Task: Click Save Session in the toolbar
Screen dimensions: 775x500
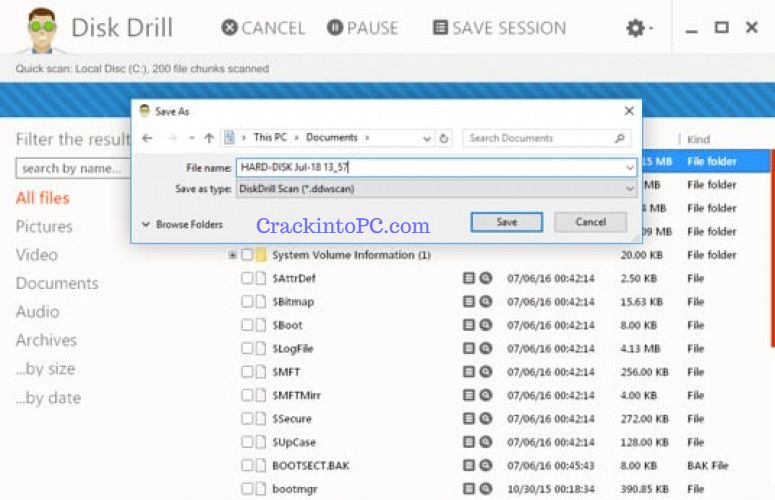Action: click(499, 28)
